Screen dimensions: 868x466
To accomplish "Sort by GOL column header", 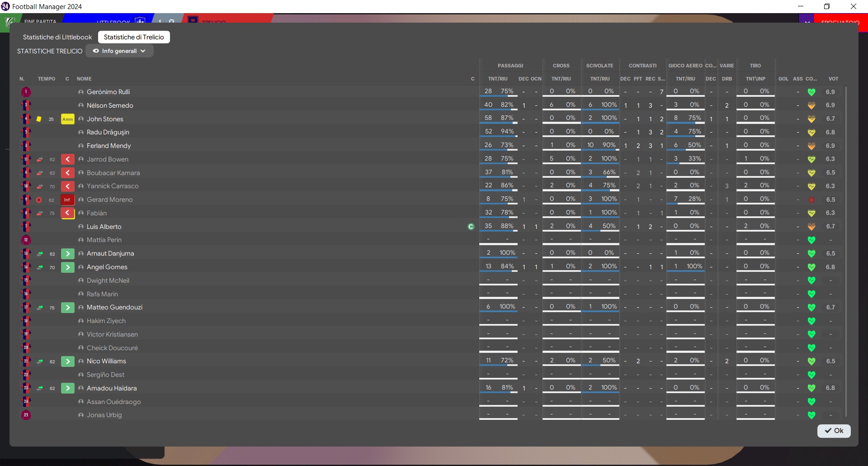I will click(x=783, y=79).
